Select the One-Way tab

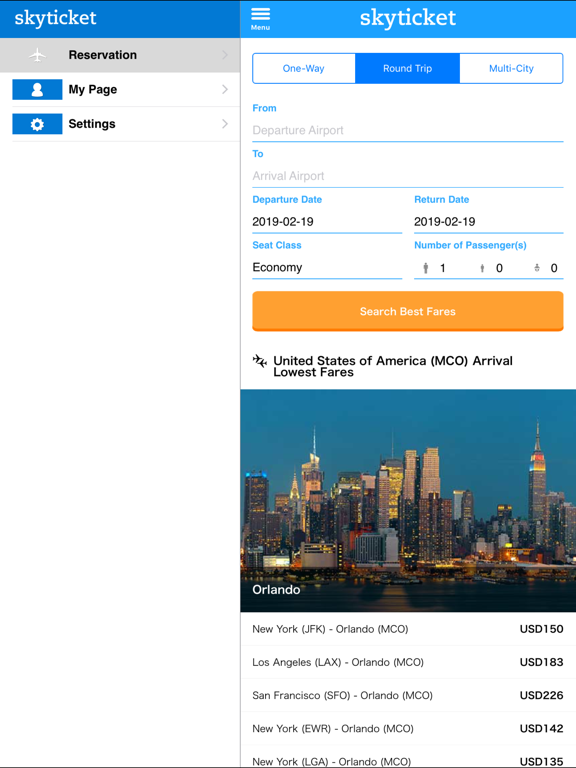tap(304, 69)
